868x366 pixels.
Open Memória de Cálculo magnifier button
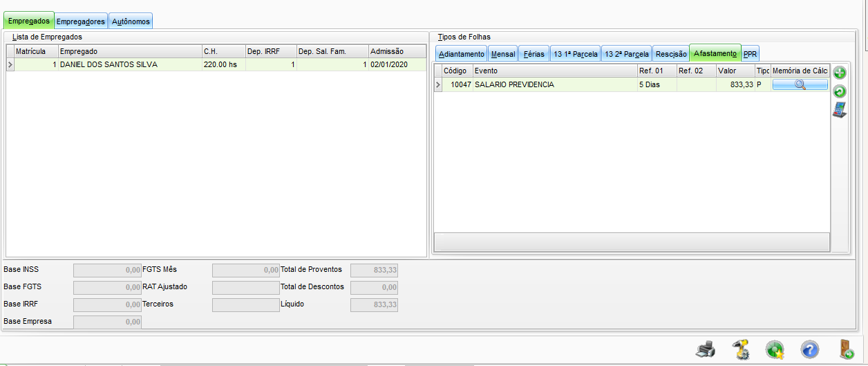tap(800, 84)
